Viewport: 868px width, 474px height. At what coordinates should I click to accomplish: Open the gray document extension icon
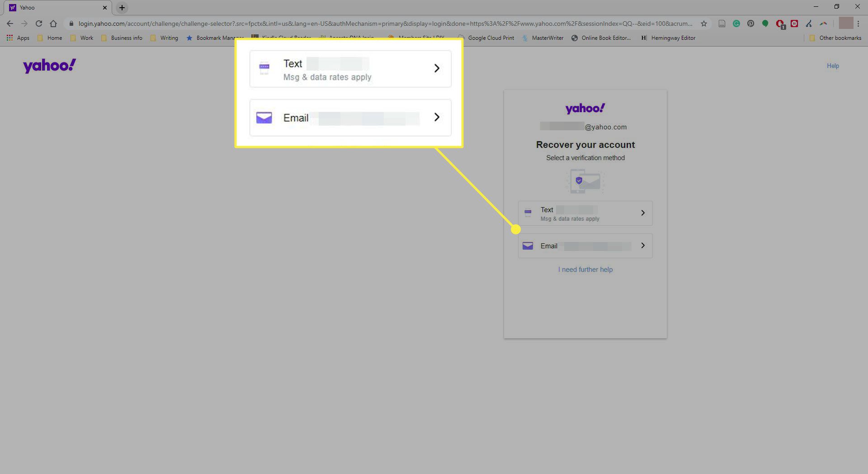(722, 24)
